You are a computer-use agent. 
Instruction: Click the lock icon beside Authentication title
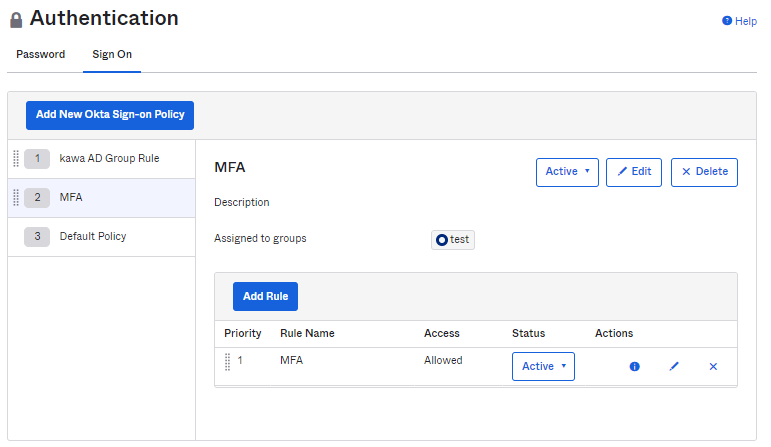point(16,20)
